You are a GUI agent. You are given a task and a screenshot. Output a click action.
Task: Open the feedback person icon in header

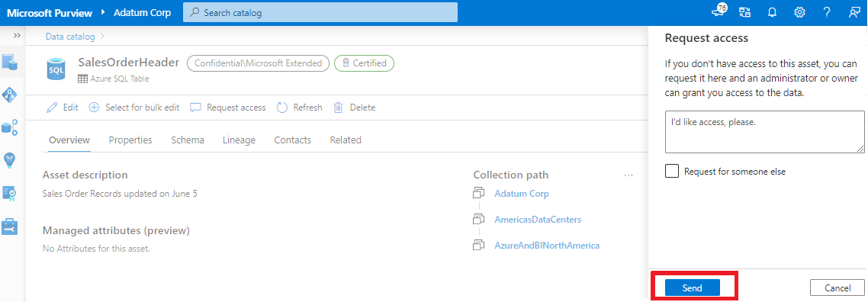[x=854, y=13]
